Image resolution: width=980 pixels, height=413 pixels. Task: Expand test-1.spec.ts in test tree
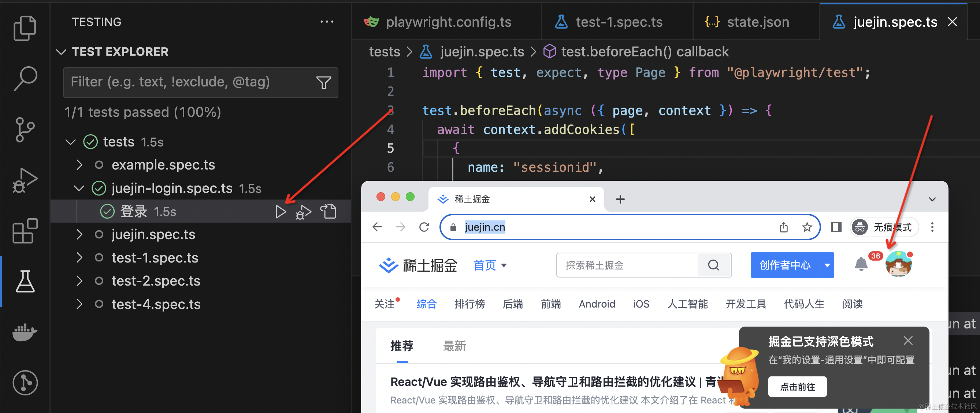point(79,257)
